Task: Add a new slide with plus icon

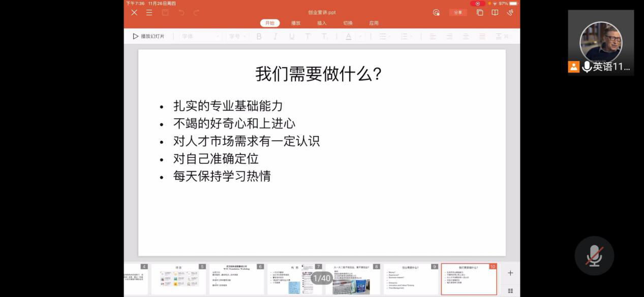Action: [x=510, y=273]
